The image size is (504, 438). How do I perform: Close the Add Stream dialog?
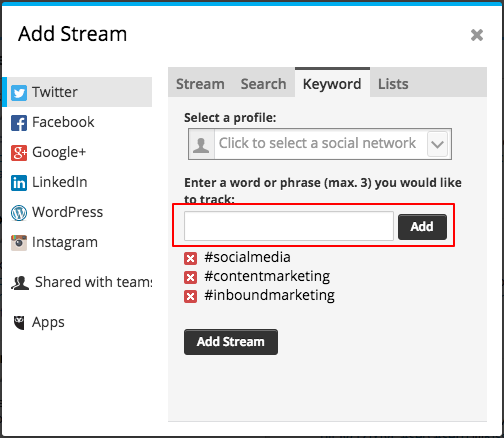click(477, 35)
